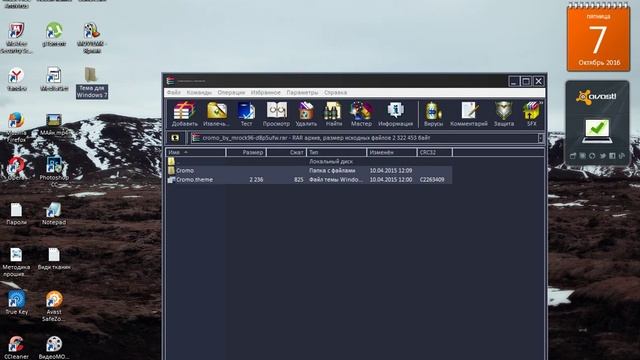
Task: Select the ВидеоМО desktop shortcut
Action: pyautogui.click(x=54, y=347)
